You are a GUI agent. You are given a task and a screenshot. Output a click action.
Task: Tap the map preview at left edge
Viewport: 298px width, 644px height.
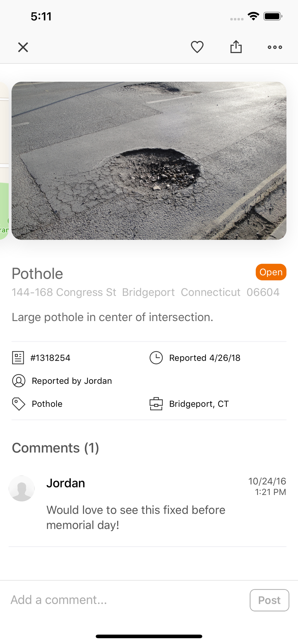click(4, 161)
